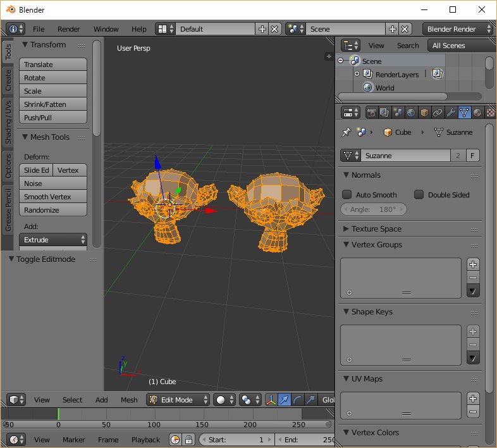497x448 pixels.
Task: Click the RenderLayers icon in outliner row
Action: (367, 74)
